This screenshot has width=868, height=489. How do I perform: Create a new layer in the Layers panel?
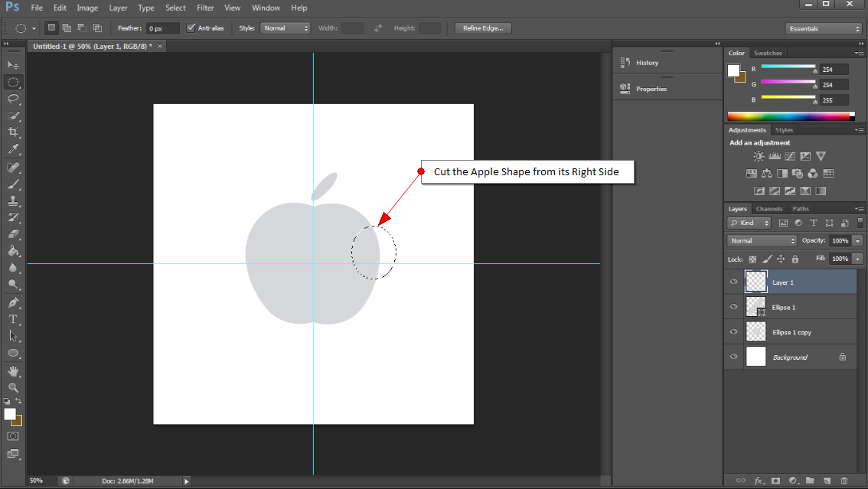pos(827,481)
